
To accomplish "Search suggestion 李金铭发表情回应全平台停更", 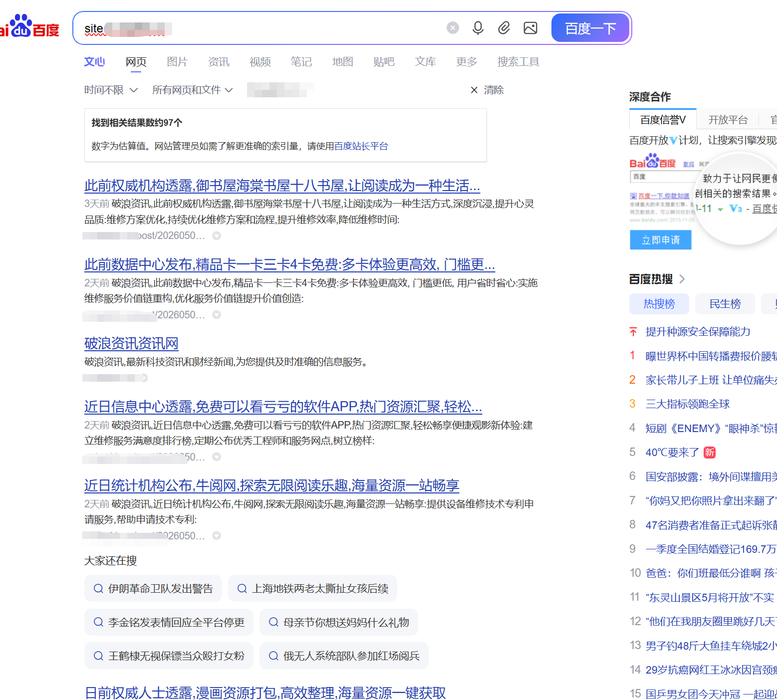I will coord(169,622).
